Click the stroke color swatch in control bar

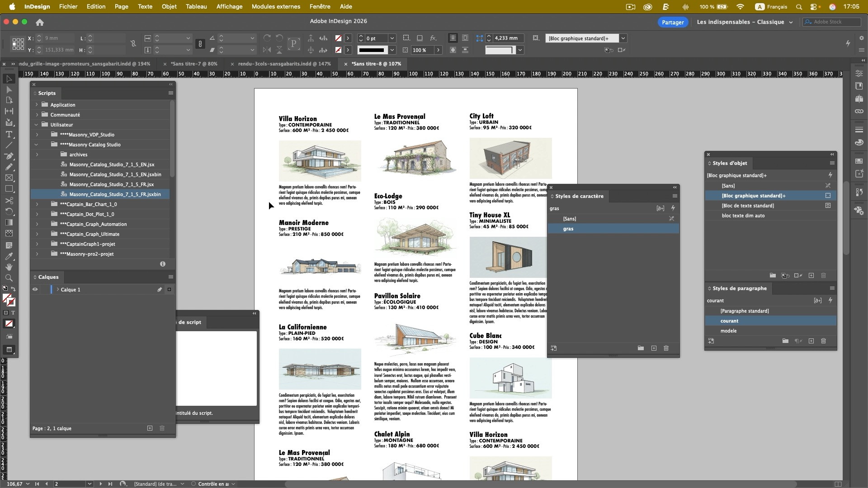338,50
